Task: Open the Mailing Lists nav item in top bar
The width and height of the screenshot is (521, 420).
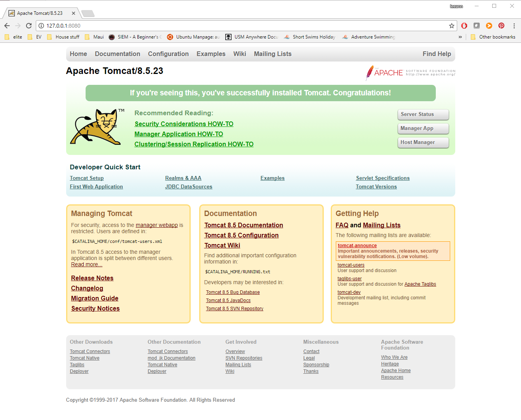Action: point(273,54)
